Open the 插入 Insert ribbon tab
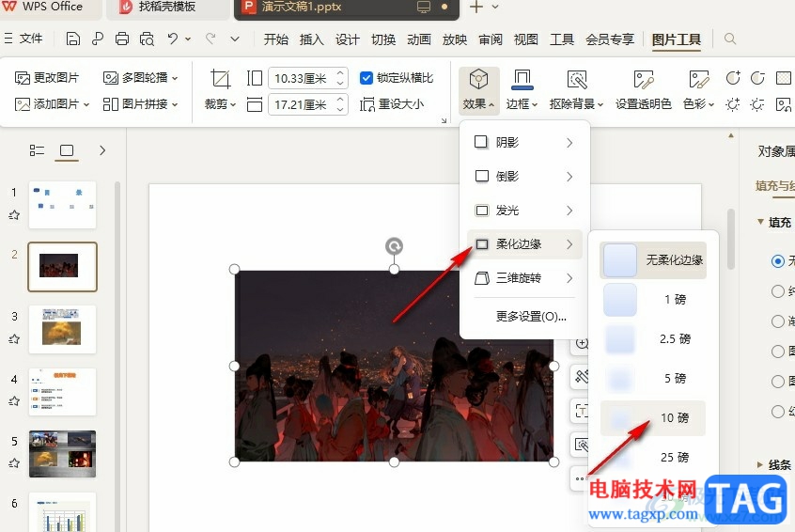The height and width of the screenshot is (532, 795). (x=311, y=39)
